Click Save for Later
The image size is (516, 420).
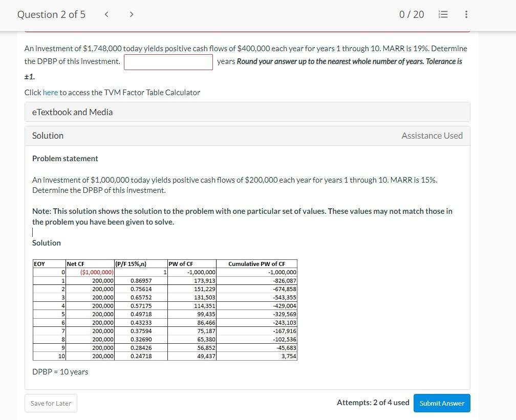[51, 403]
